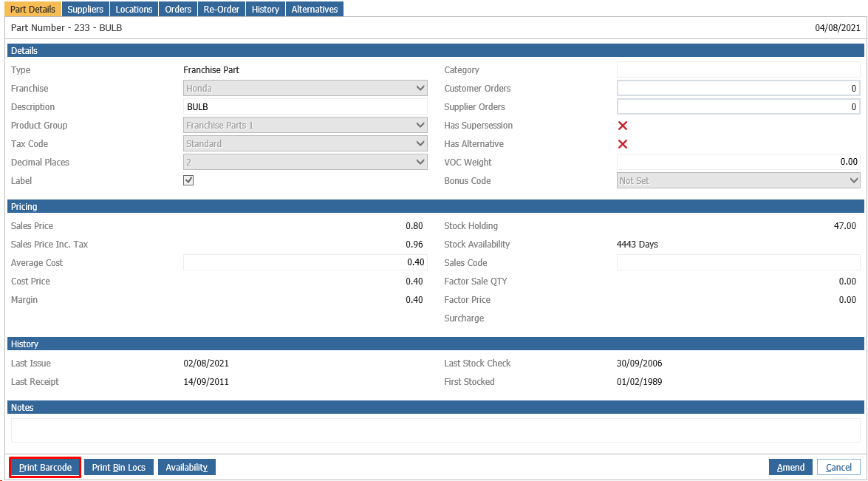
Task: Open the Locations tab
Action: [x=134, y=10]
